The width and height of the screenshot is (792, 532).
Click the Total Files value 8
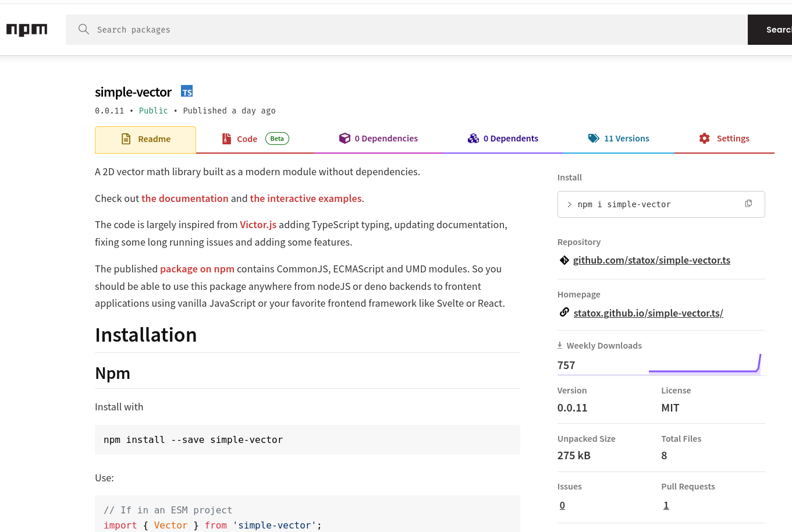(x=664, y=456)
